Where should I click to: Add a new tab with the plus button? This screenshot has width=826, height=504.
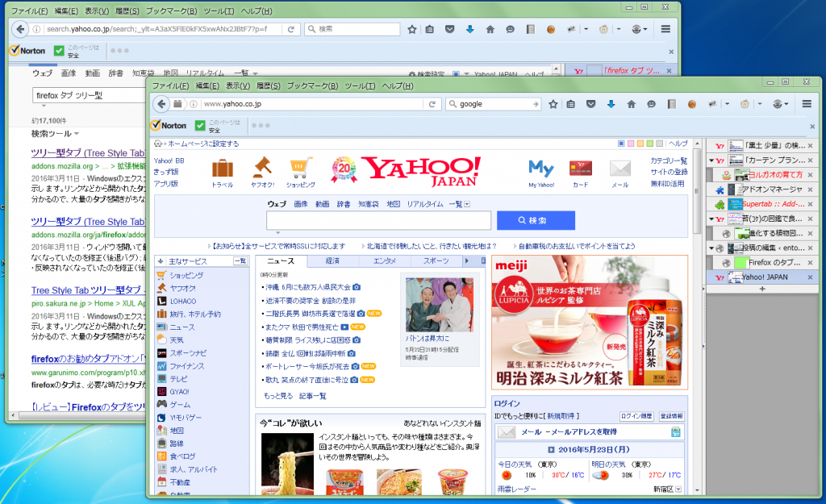point(761,289)
